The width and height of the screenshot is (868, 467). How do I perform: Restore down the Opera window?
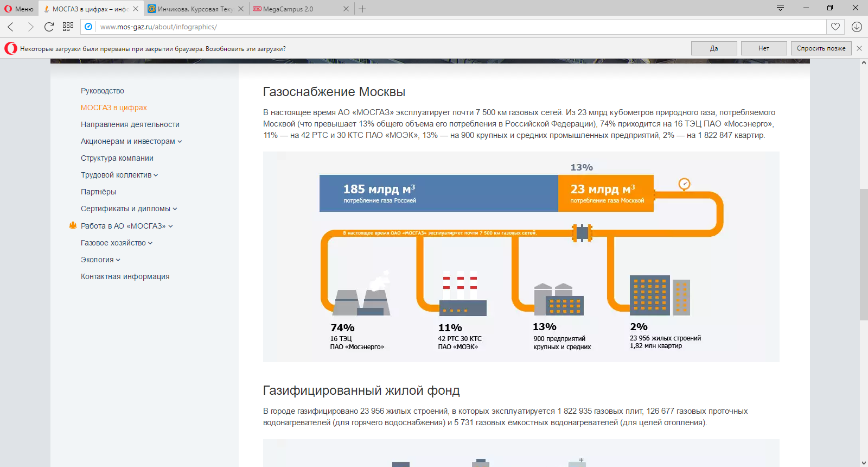[830, 8]
